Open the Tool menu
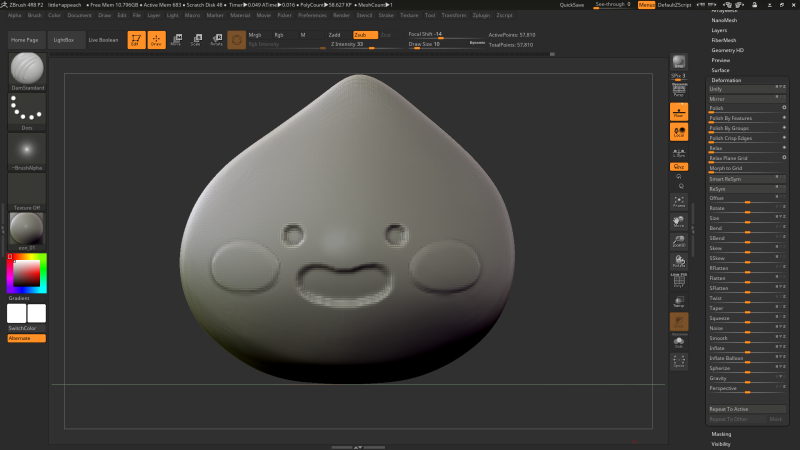The height and width of the screenshot is (450, 800). point(430,15)
